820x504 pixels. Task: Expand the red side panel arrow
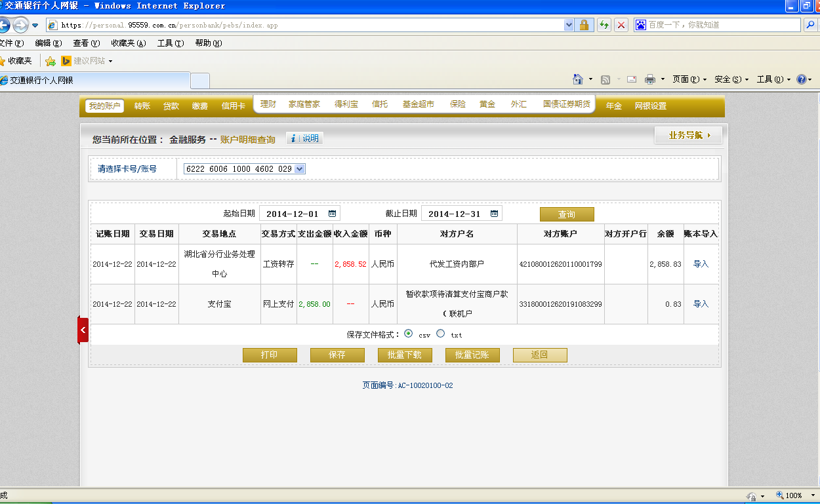coord(83,330)
